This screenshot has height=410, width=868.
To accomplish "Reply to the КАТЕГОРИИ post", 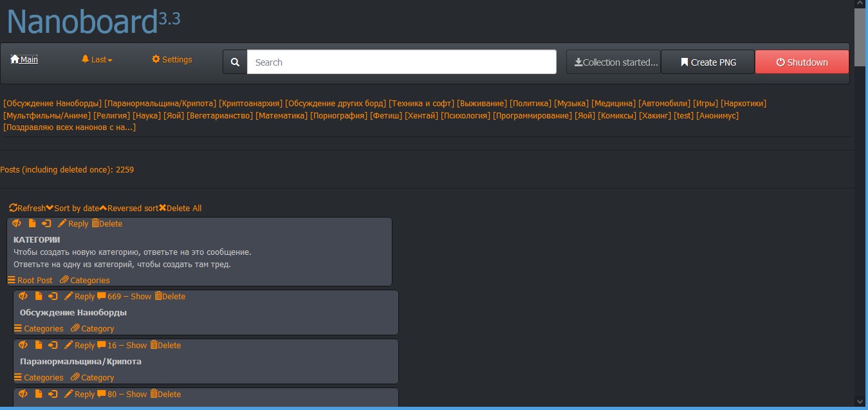I will click(x=73, y=224).
